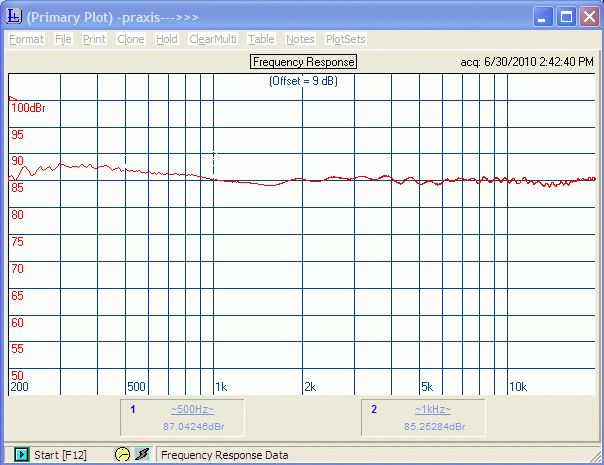Click the cursor number 2 label
The height and width of the screenshot is (465, 604).
point(374,409)
